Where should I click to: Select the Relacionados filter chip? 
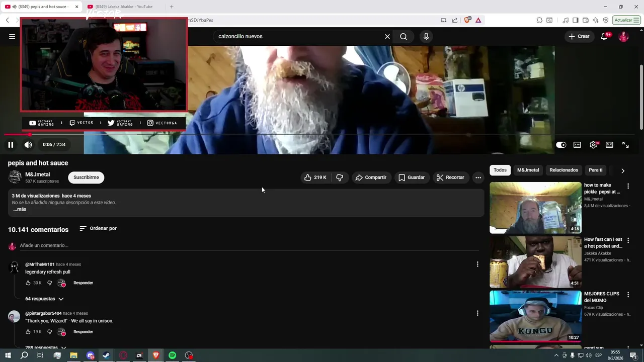click(563, 170)
